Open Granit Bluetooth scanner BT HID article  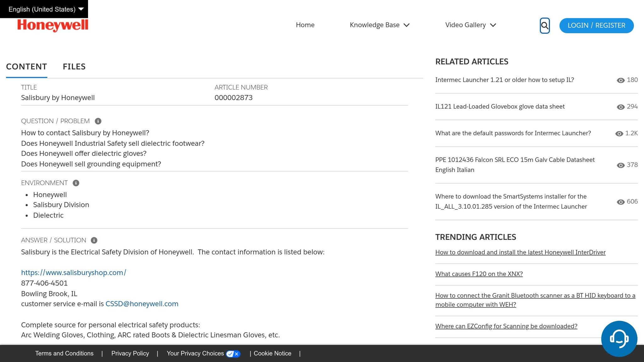coord(535,300)
